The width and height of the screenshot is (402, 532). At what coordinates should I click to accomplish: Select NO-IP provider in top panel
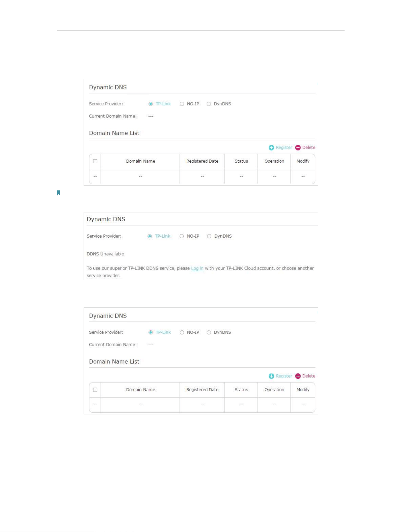pyautogui.click(x=182, y=104)
